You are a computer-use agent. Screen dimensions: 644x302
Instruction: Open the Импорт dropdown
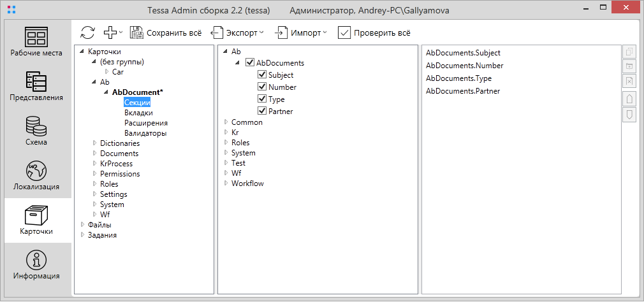[302, 32]
